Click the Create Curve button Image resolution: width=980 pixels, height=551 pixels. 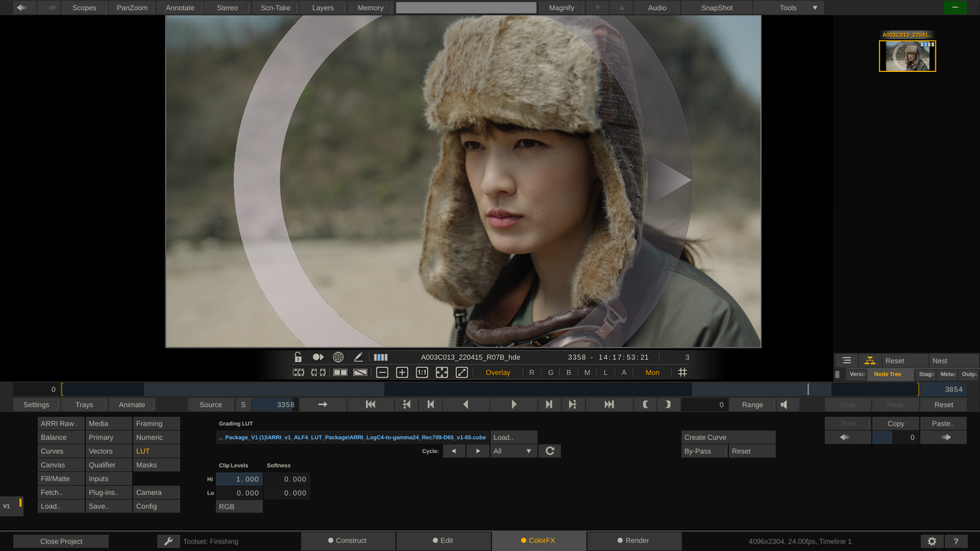729,438
